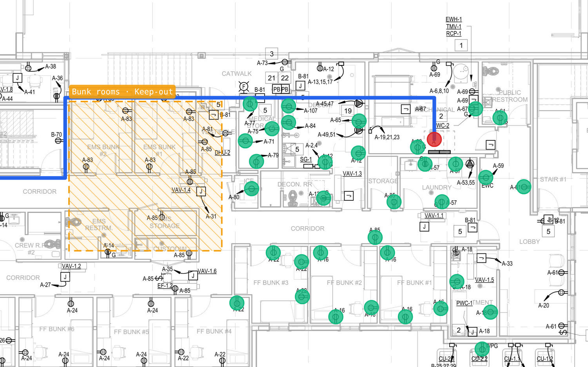Image resolution: width=588 pixels, height=367 pixels.
Task: Select keyed note box 22
Action: pyautogui.click(x=285, y=78)
